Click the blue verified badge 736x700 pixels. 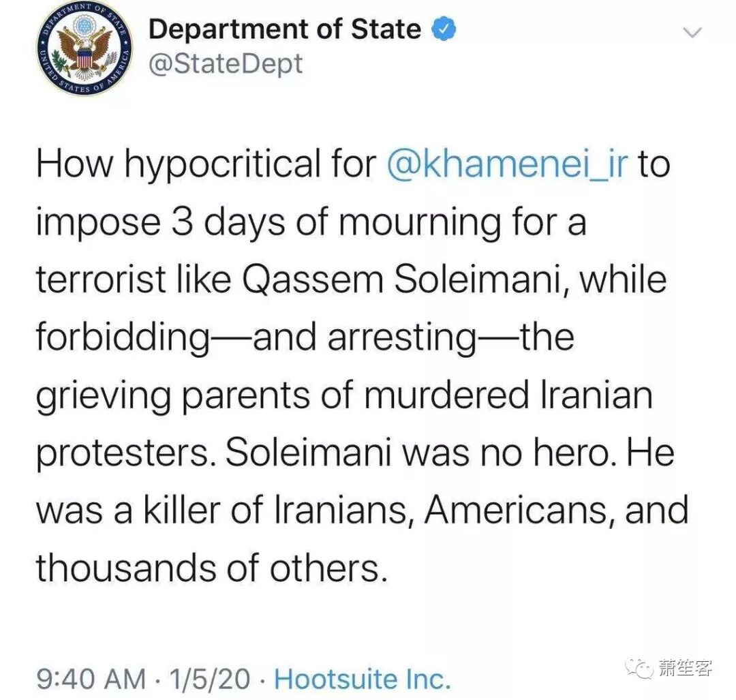point(444,29)
